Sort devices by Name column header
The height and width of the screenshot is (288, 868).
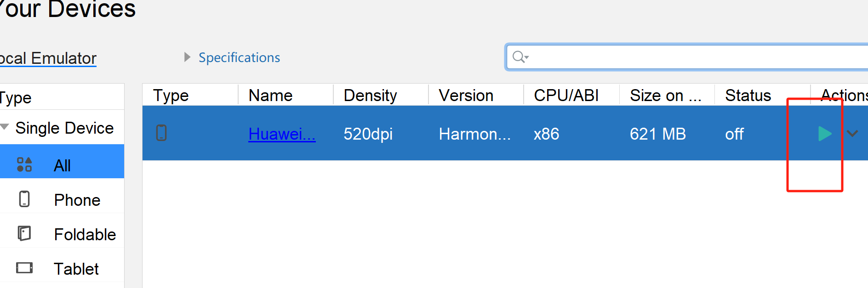pos(271,96)
